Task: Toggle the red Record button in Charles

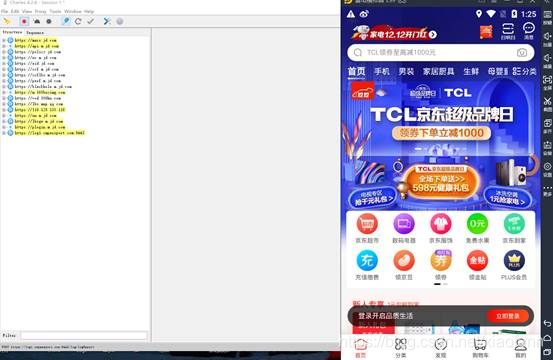Action: (x=24, y=22)
